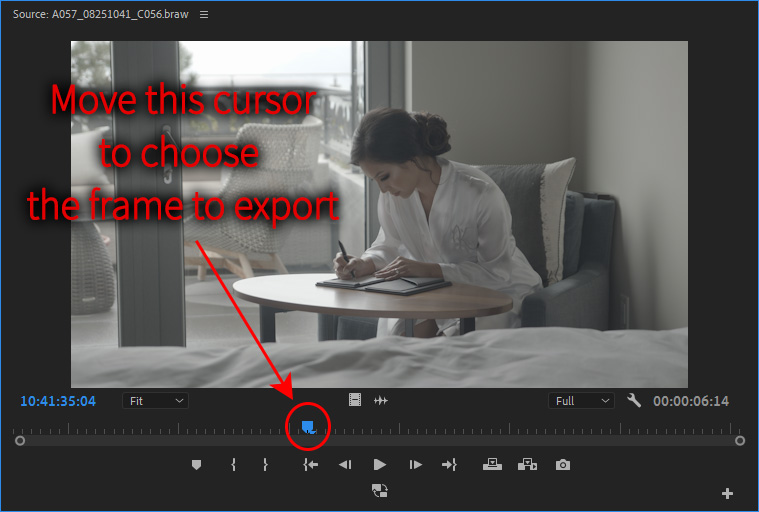Step back one frame
Screen dimensions: 759x512
pyautogui.click(x=345, y=465)
